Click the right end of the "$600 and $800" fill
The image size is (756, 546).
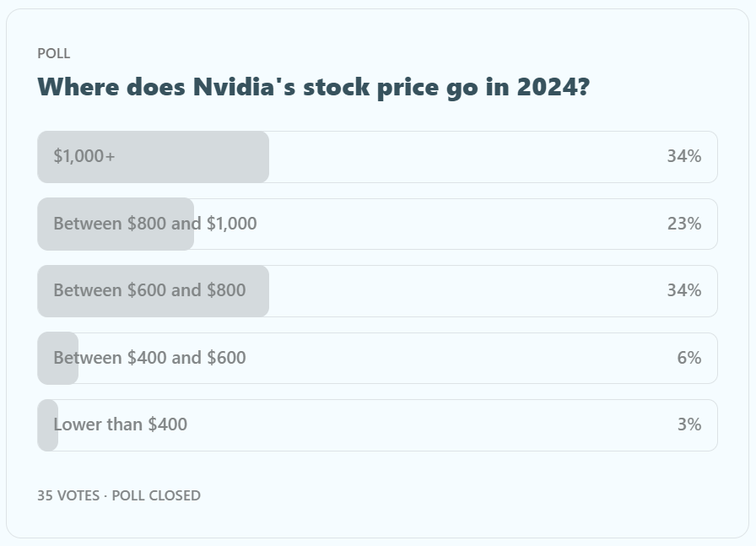click(262, 290)
